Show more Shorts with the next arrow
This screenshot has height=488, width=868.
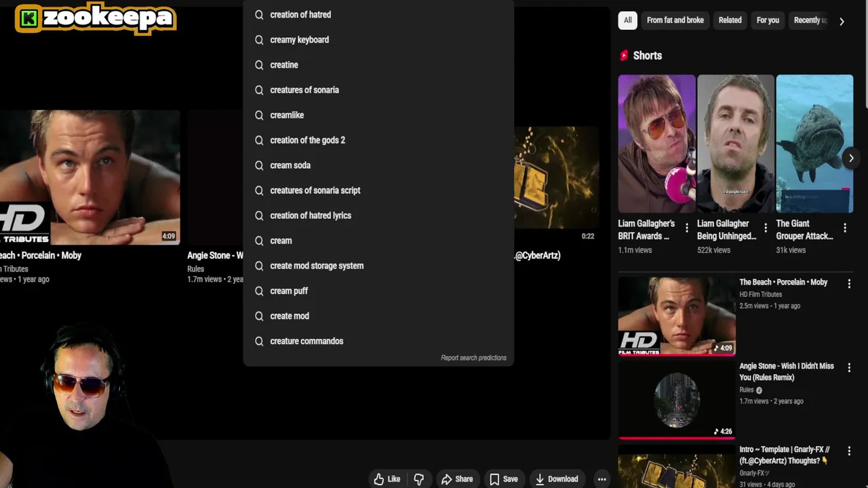851,158
